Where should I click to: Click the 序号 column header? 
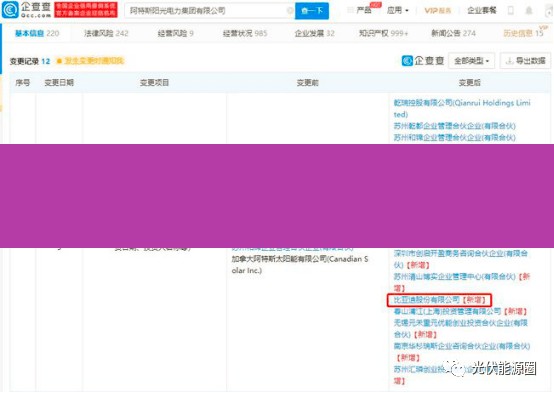(x=23, y=83)
